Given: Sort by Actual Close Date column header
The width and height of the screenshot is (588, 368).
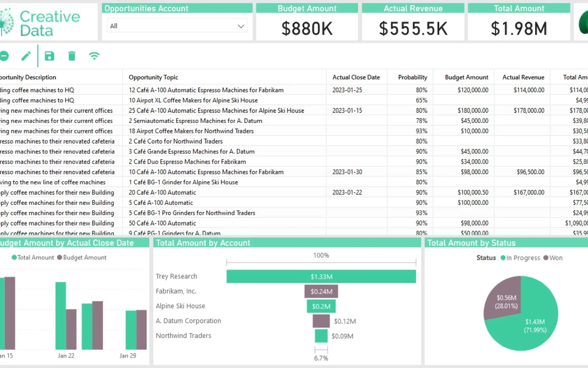Looking at the screenshot, I should point(356,77).
